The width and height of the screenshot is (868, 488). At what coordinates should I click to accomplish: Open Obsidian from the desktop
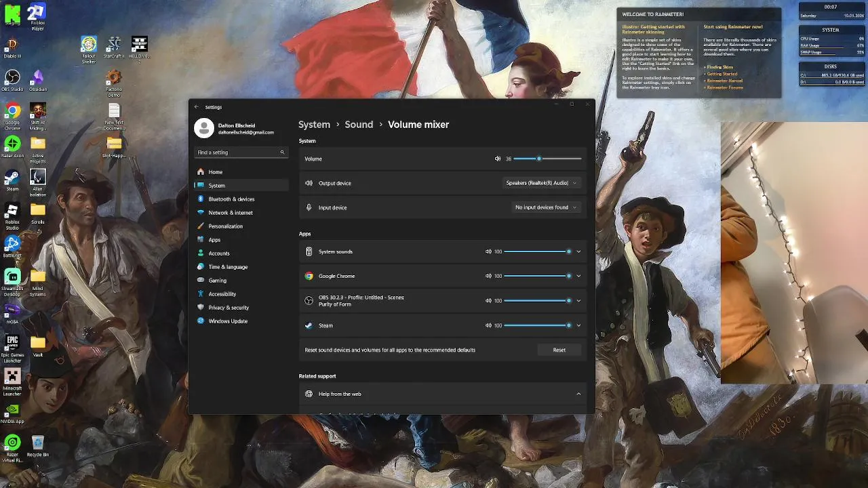38,81
